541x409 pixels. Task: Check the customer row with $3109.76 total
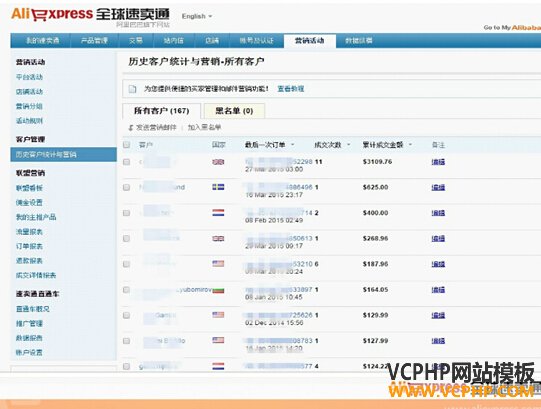127,162
